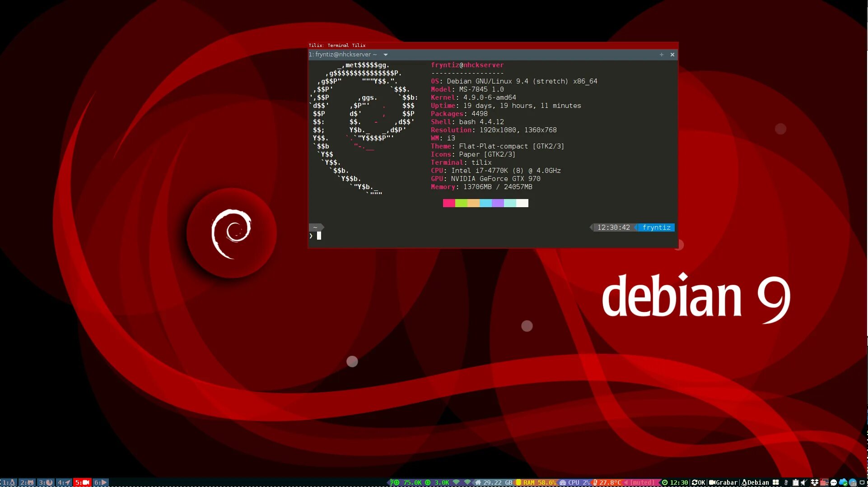Open the firewall tray icon
The image size is (868, 487).
click(824, 482)
